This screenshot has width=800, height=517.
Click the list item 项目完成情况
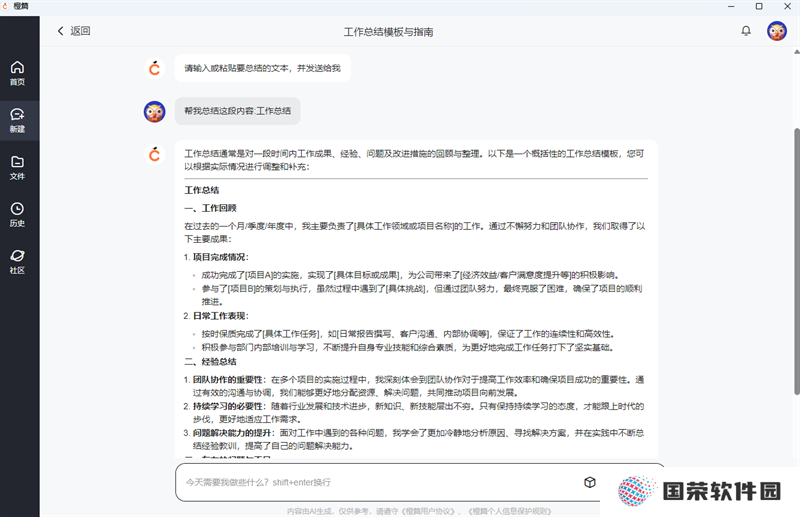pos(220,257)
